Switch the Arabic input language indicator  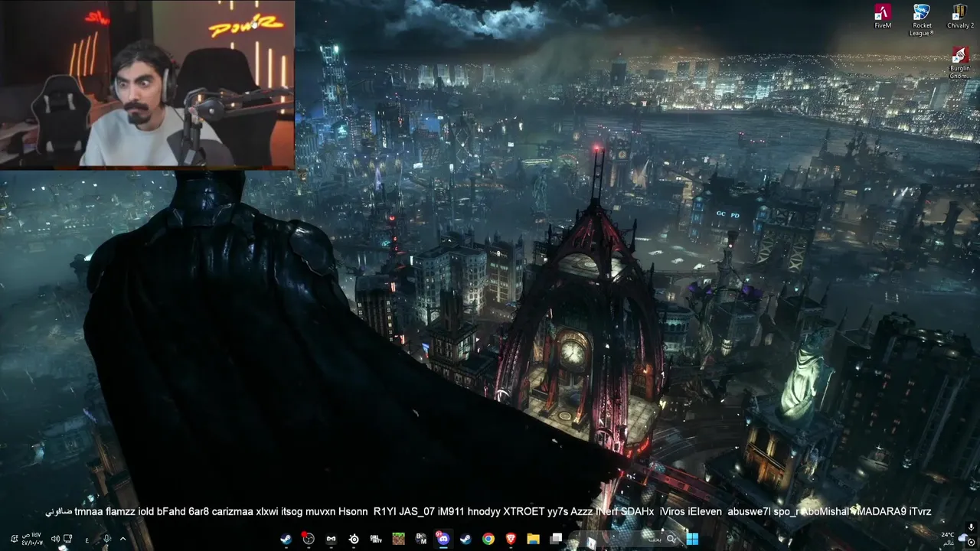click(87, 540)
